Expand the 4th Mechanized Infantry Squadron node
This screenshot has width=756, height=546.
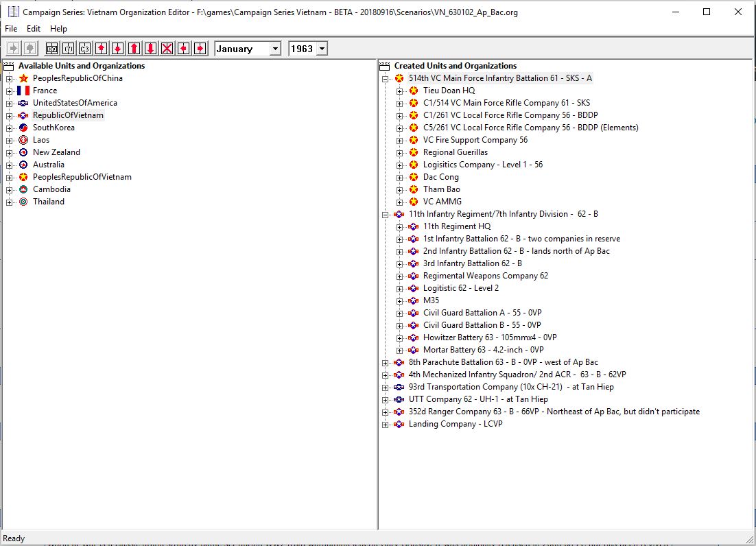pyautogui.click(x=386, y=375)
